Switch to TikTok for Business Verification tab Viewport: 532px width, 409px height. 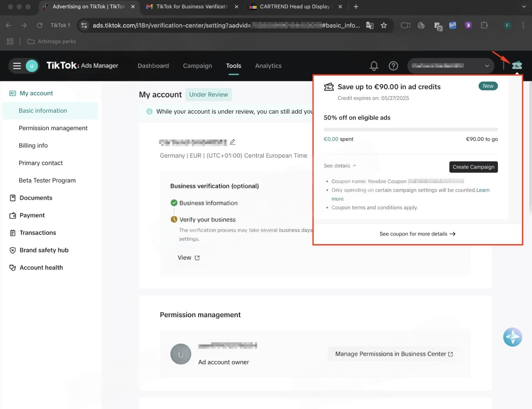(192, 7)
